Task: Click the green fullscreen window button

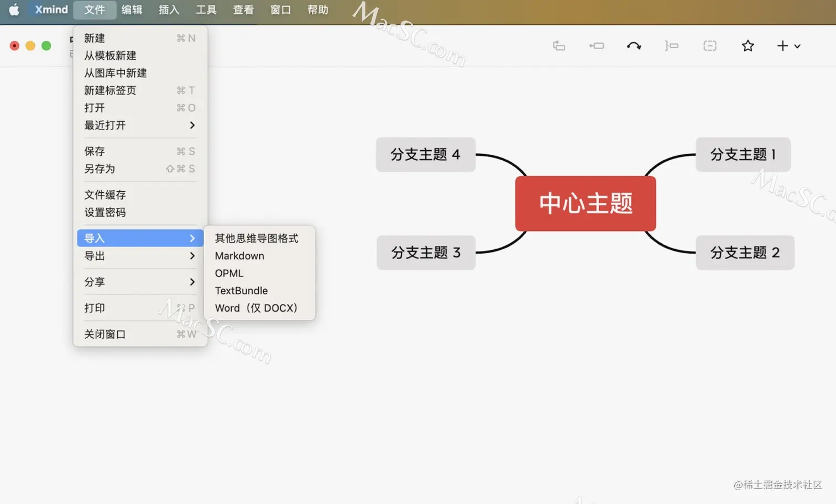Action: [46, 46]
